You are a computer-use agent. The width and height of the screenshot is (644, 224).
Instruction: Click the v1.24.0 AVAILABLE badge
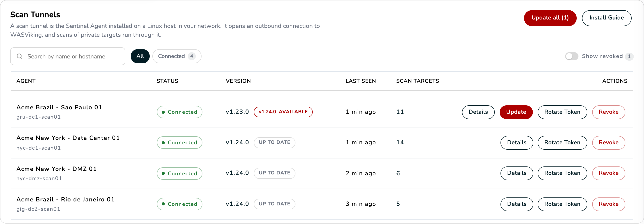pyautogui.click(x=283, y=112)
